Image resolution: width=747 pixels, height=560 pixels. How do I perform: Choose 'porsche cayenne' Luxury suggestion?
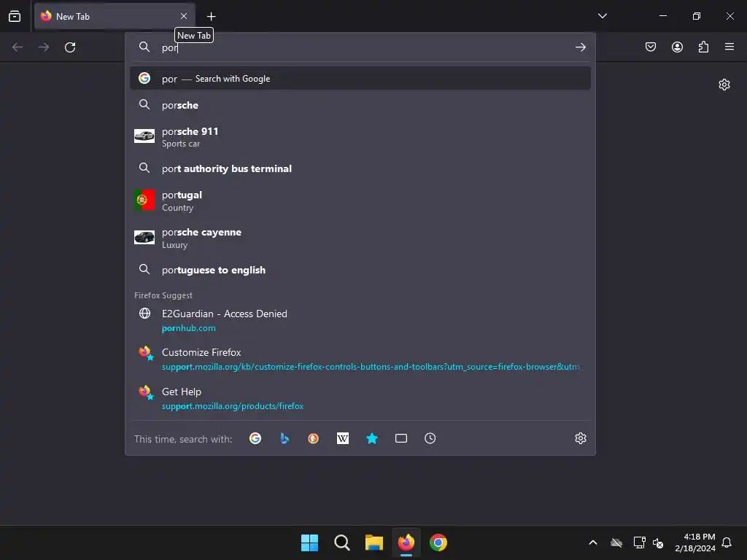(x=360, y=238)
